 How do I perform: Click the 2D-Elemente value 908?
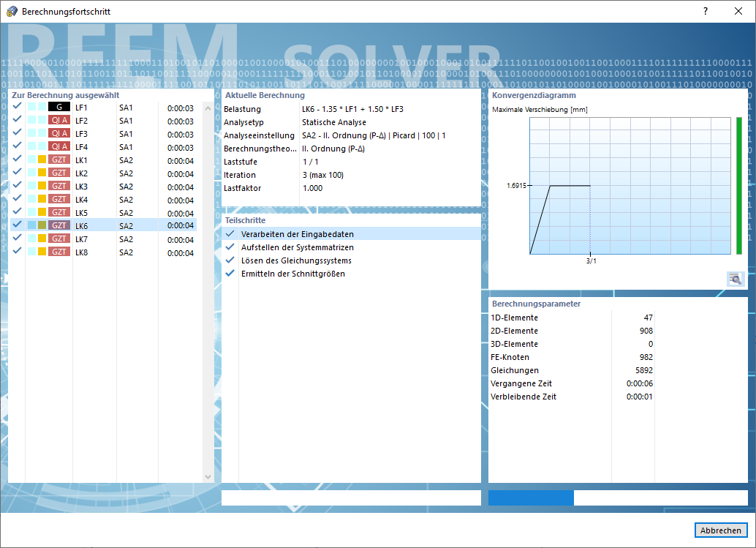(x=646, y=331)
